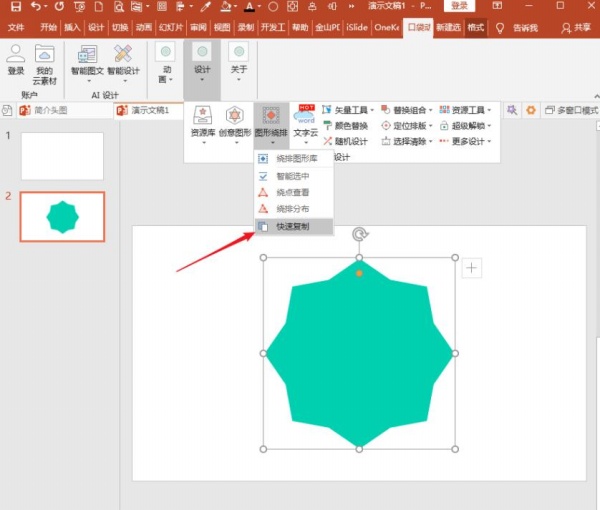
Task: Click the 登录 account icon in ribbon
Action: pos(16,60)
